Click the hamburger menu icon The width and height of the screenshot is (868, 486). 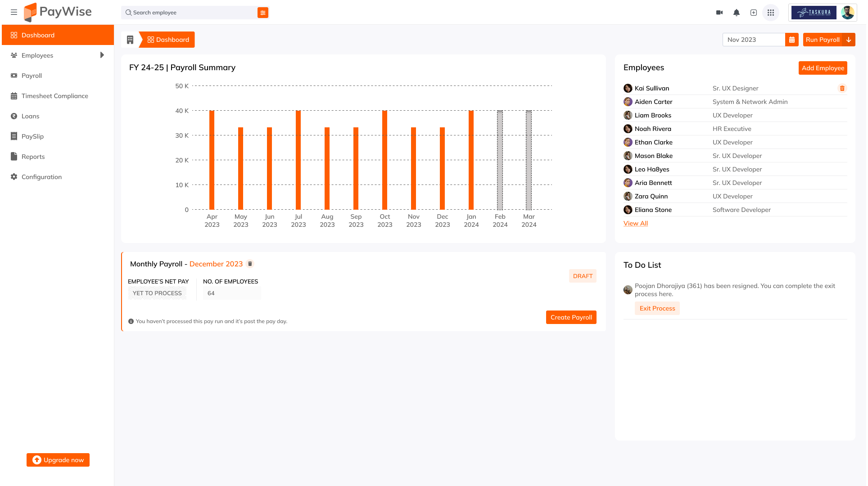coord(14,12)
